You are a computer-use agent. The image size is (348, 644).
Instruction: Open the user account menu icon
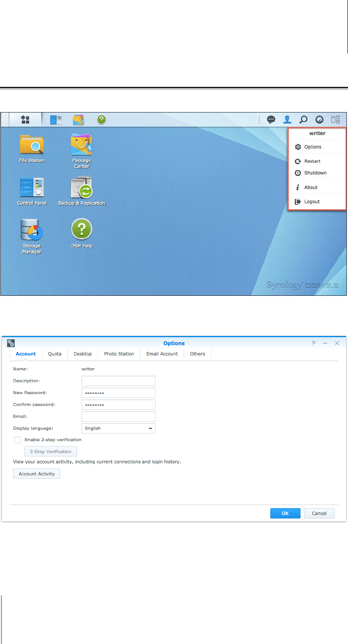click(x=287, y=120)
